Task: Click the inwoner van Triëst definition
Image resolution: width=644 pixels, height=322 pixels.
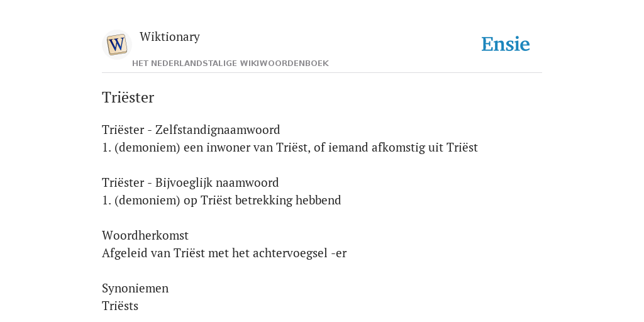Action: pyautogui.click(x=290, y=147)
